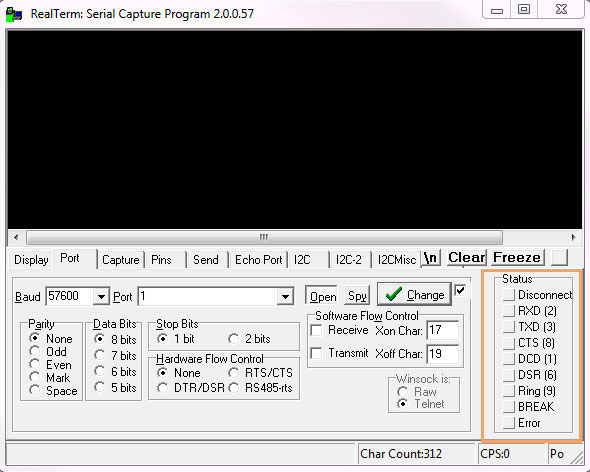The width and height of the screenshot is (590, 472).
Task: Switch to the Capture tab
Action: point(121,260)
